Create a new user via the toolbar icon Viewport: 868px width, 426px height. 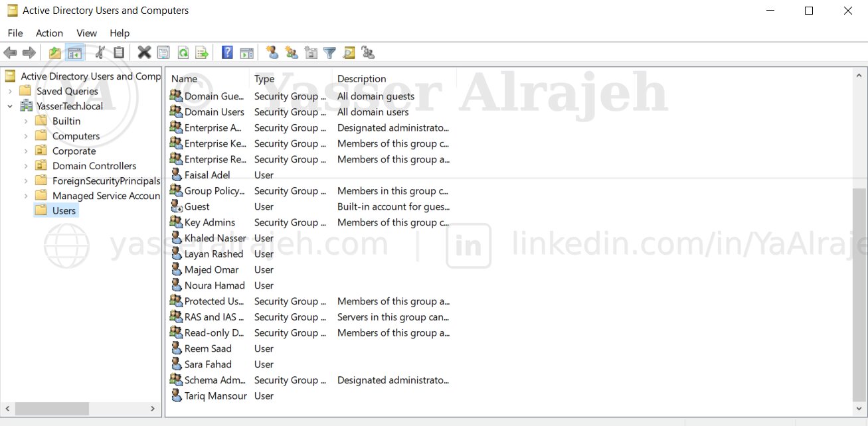pos(272,53)
